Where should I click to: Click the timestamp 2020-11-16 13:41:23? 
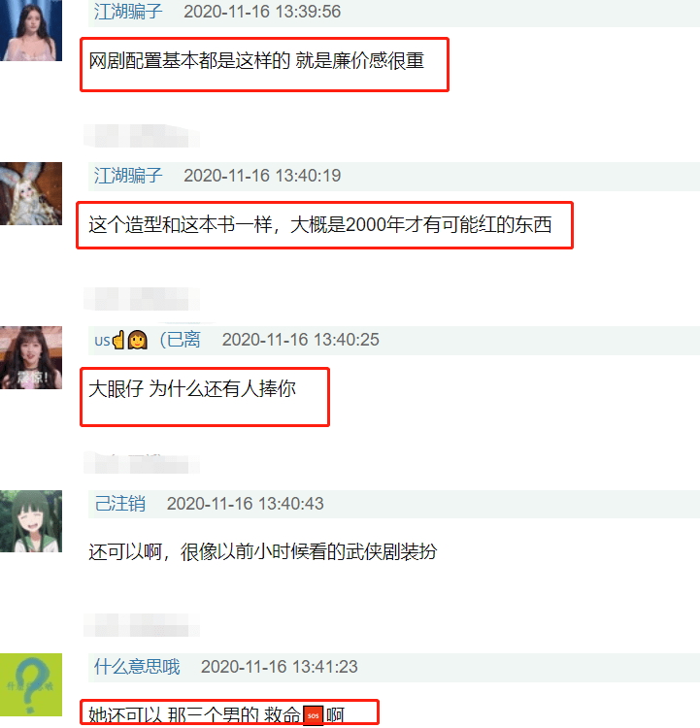(x=280, y=667)
